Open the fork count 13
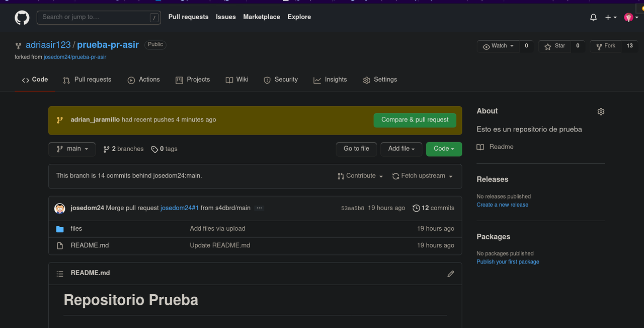Screen dimensions: 644x328 630,46
